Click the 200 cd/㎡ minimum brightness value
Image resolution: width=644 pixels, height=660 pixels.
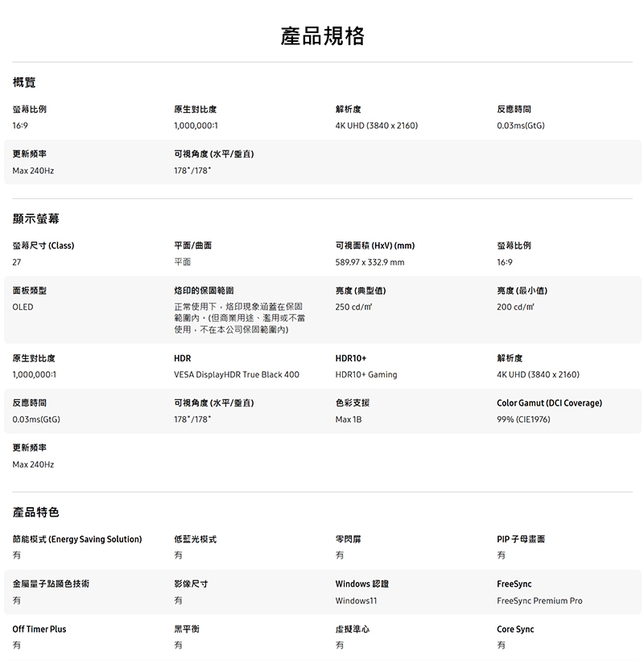(x=516, y=307)
